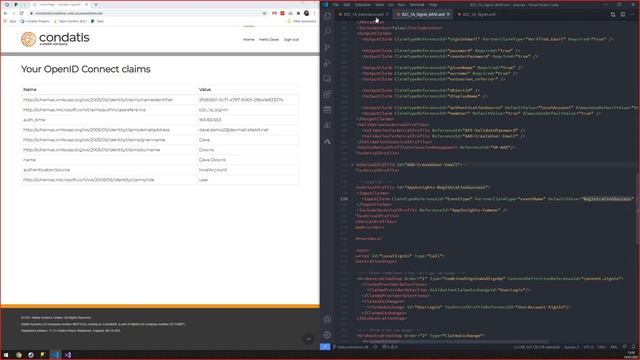This screenshot has height=360, width=640.
Task: Click the remote indicator in VS Code status bar
Action: [325, 347]
